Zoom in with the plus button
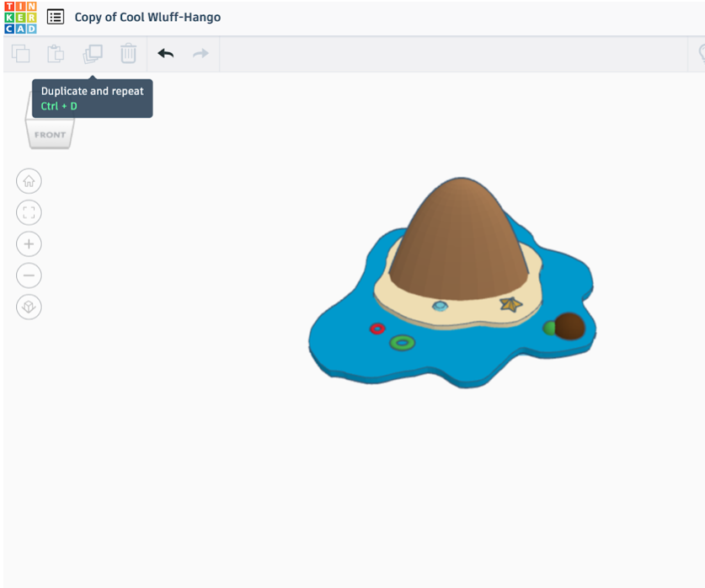Image resolution: width=705 pixels, height=588 pixels. [x=29, y=243]
